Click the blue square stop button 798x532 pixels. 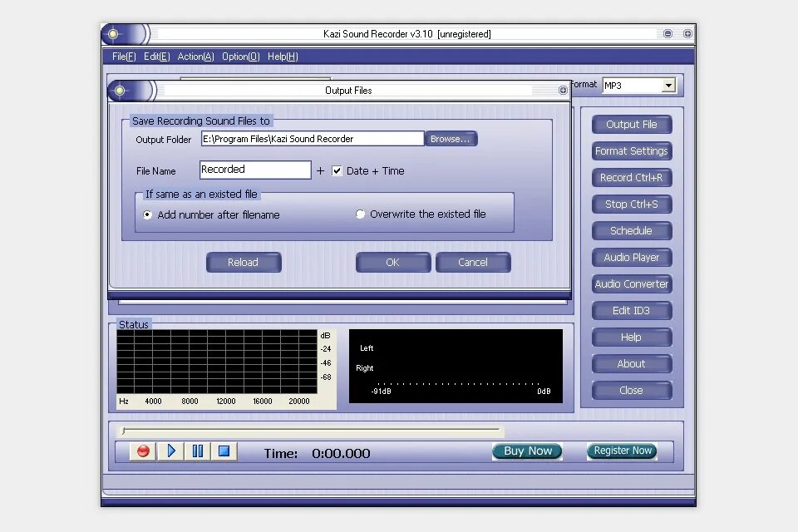coord(224,451)
